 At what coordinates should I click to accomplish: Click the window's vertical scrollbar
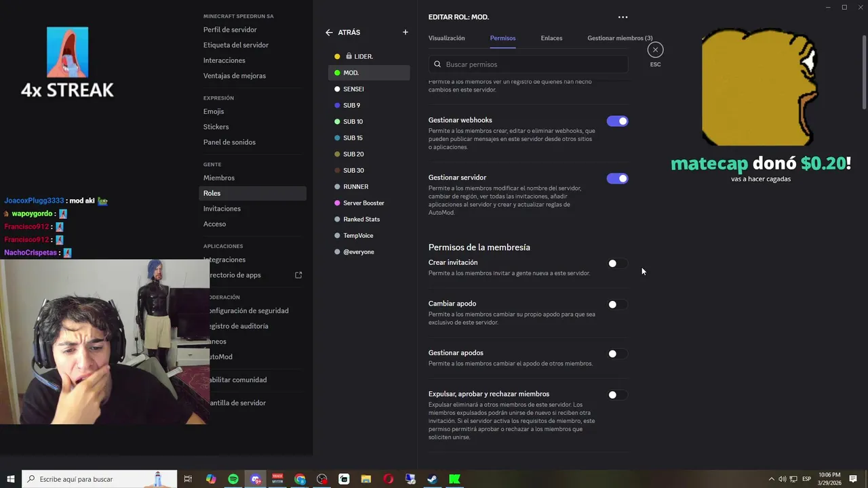tap(864, 71)
